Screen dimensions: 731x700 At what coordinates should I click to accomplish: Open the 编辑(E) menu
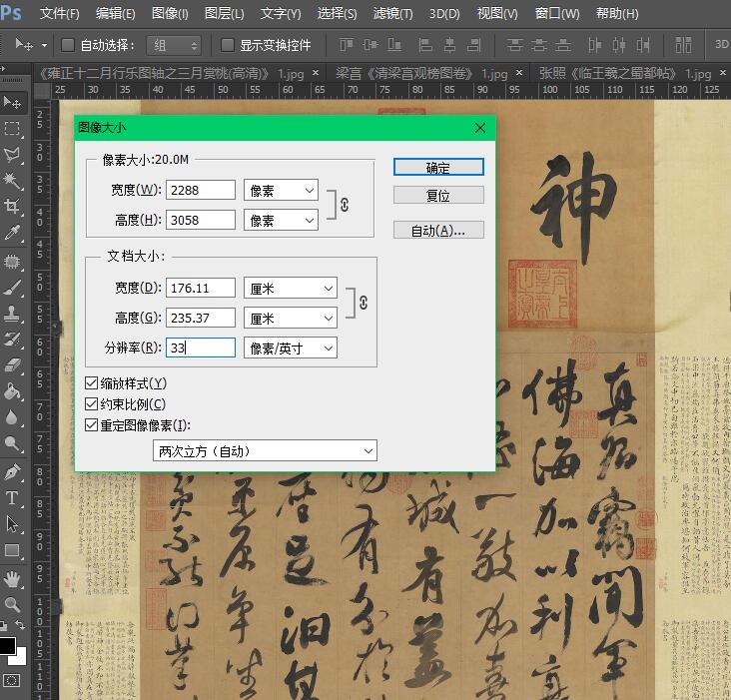[x=115, y=14]
